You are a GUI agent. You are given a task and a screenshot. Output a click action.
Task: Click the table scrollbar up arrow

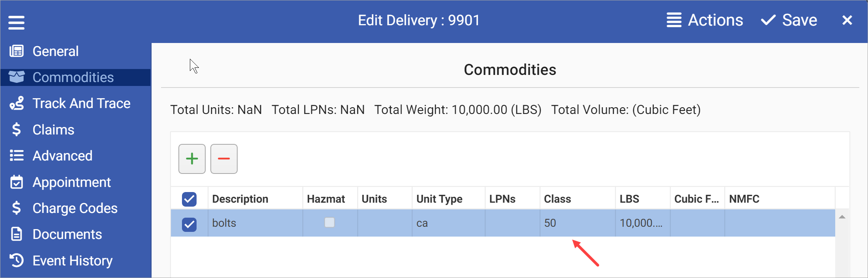[x=842, y=216]
